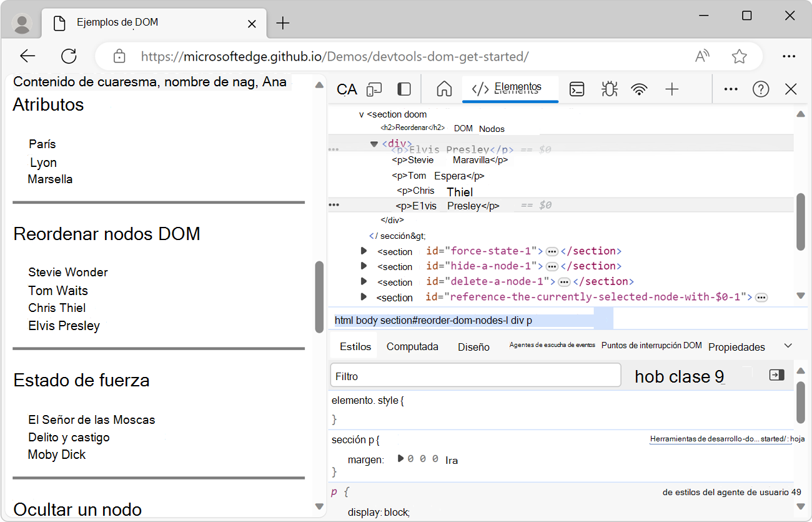The height and width of the screenshot is (522, 812).
Task: Collapse the div node triangle in DOM tree
Action: point(374,144)
